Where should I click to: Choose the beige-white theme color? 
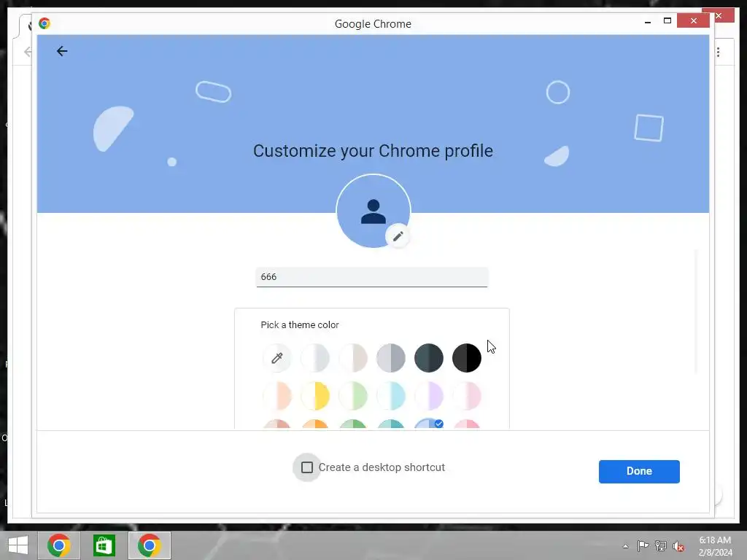pos(353,357)
